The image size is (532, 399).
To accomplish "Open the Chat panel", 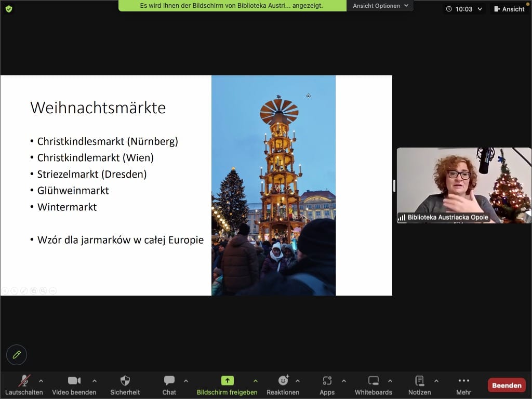I will coord(169,384).
